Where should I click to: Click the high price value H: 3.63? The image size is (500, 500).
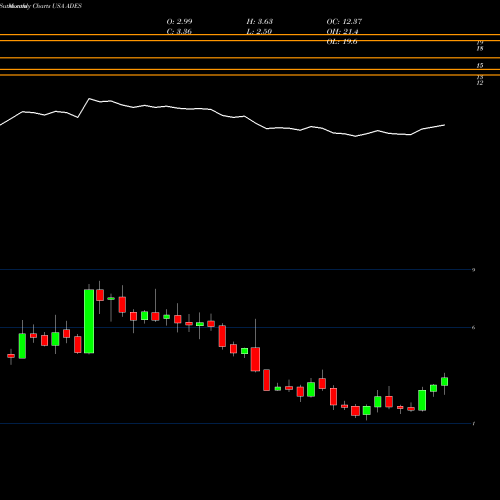pyautogui.click(x=260, y=22)
